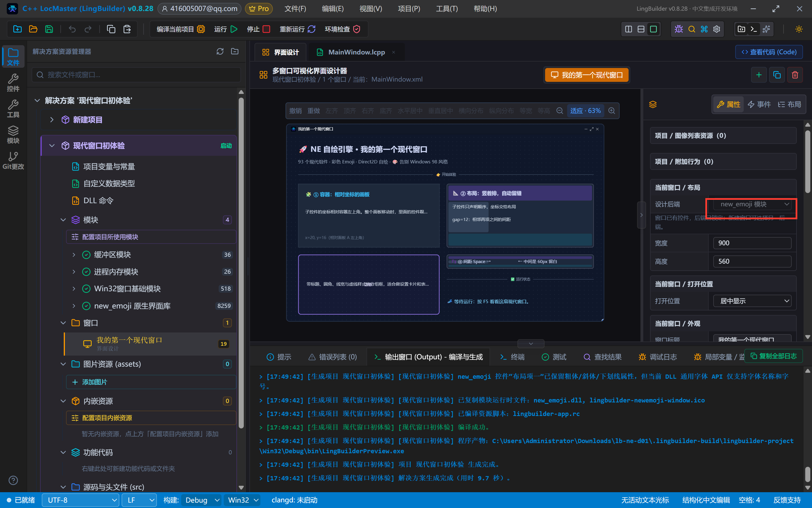The image size is (812, 508).
Task: Click the 搜索文件或窗口 search box
Action: coord(136,75)
